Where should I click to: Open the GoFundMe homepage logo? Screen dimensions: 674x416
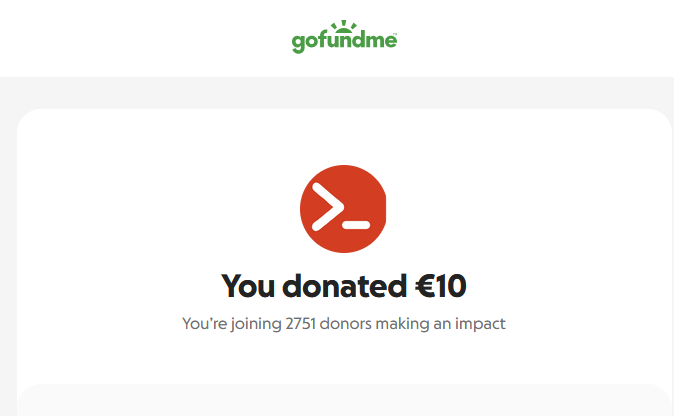coord(344,37)
